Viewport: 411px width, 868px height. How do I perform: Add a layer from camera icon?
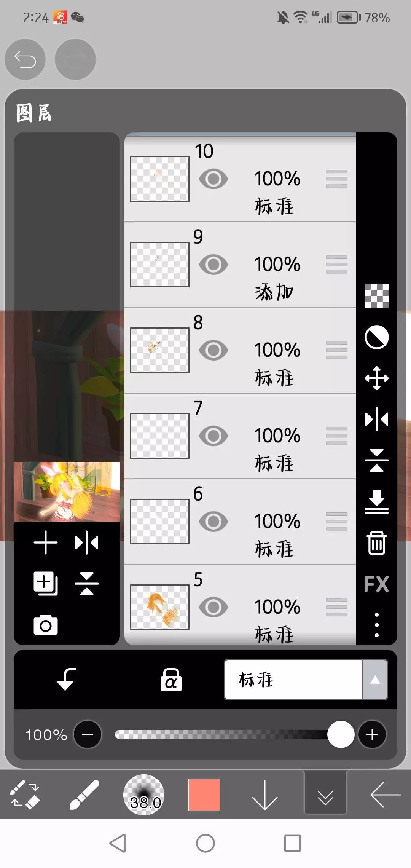coord(46,625)
